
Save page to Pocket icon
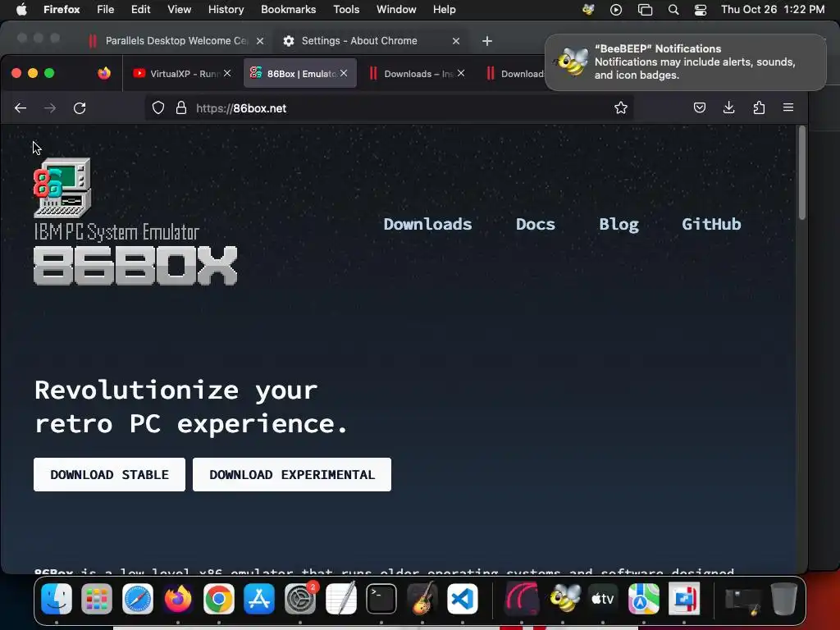(x=700, y=107)
